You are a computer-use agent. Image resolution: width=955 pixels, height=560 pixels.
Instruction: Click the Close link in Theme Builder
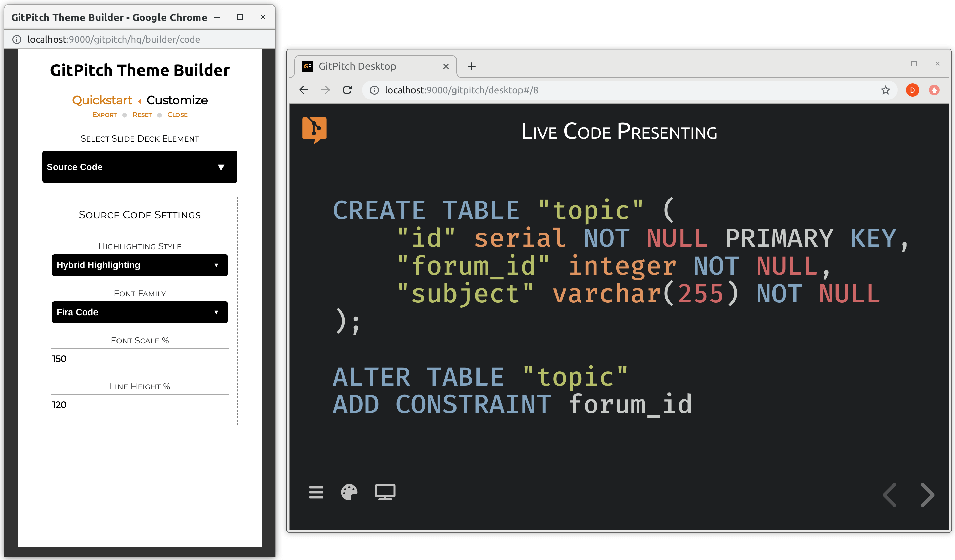point(177,115)
